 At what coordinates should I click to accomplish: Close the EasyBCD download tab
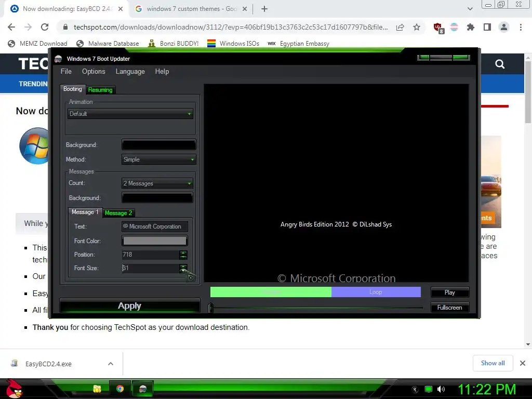pos(121,9)
